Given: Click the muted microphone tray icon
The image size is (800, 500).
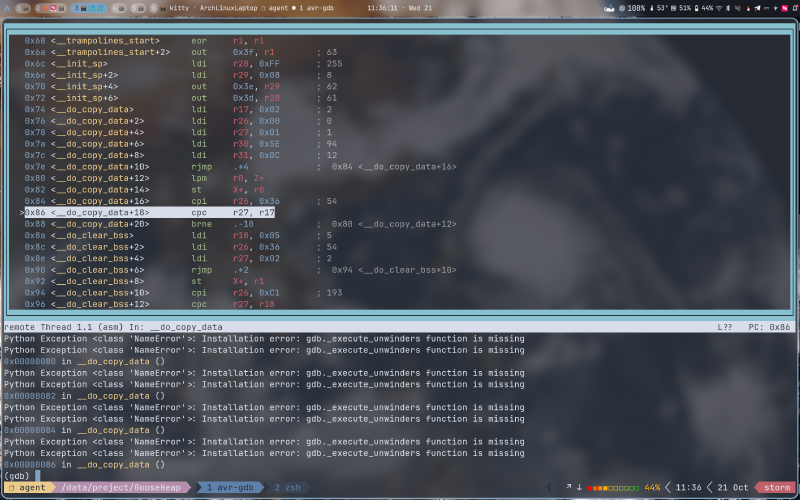Looking at the screenshot, I should (x=738, y=8).
